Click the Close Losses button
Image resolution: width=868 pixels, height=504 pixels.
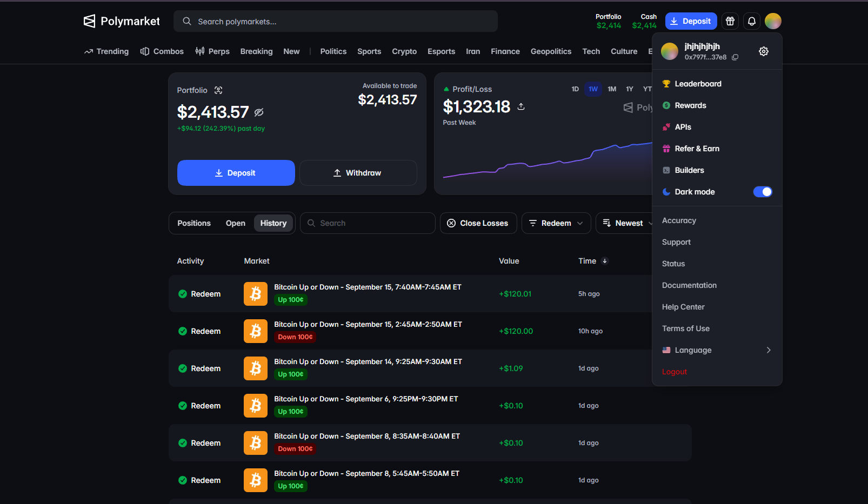[478, 223]
